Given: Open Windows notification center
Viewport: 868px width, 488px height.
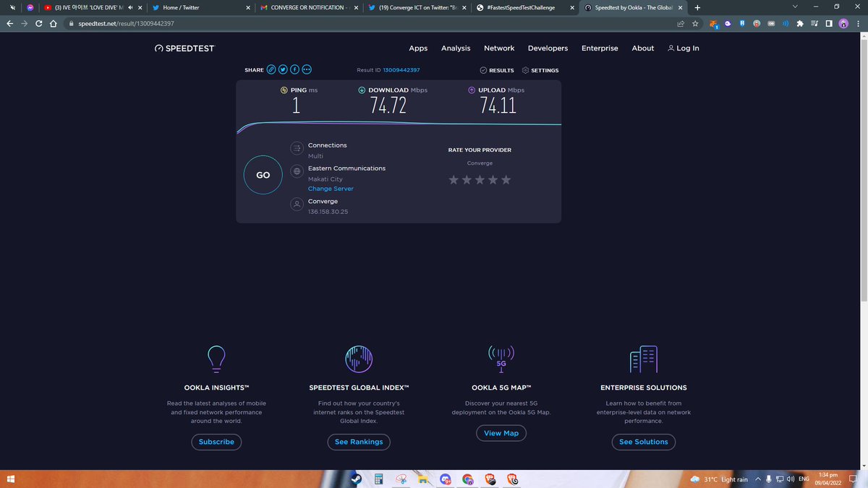Looking at the screenshot, I should (853, 479).
